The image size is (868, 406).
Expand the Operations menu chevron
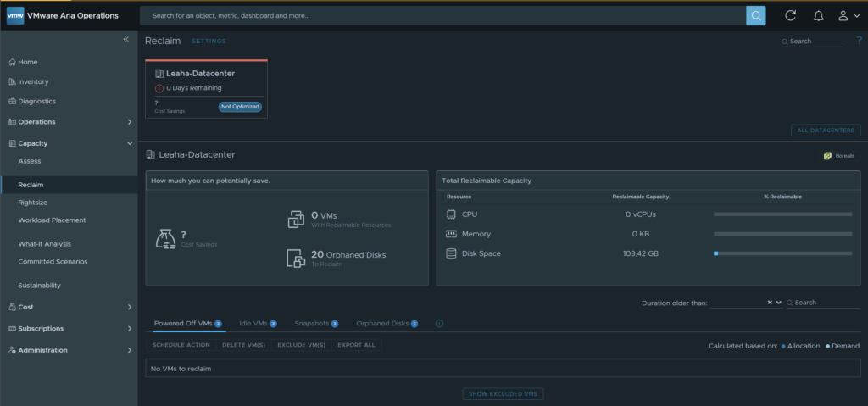point(130,122)
